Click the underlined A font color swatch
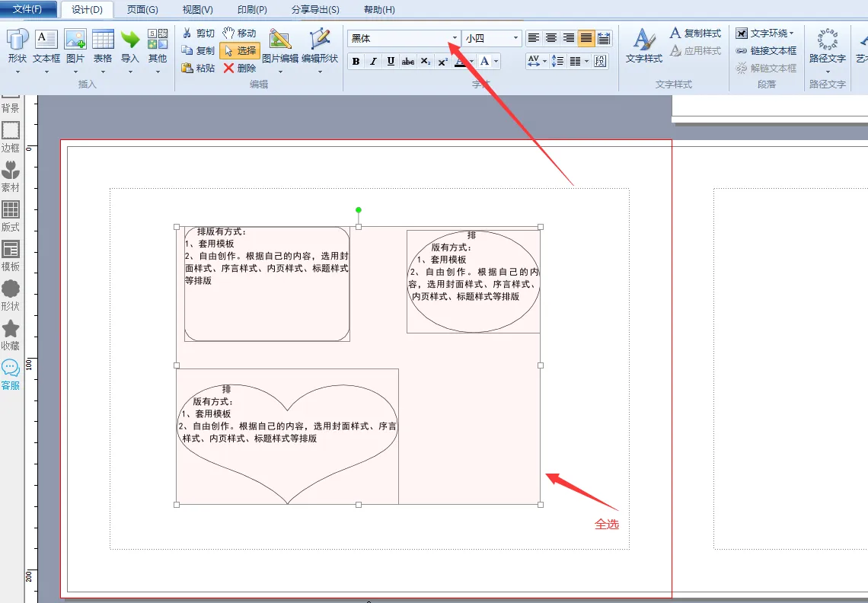The image size is (868, 603). pyautogui.click(x=460, y=62)
